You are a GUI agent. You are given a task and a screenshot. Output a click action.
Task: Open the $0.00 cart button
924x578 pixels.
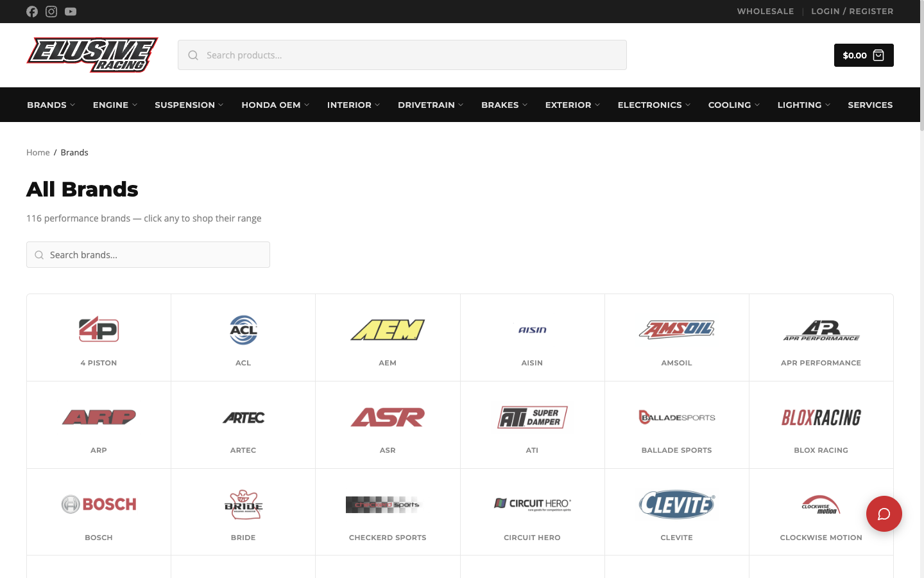click(864, 55)
